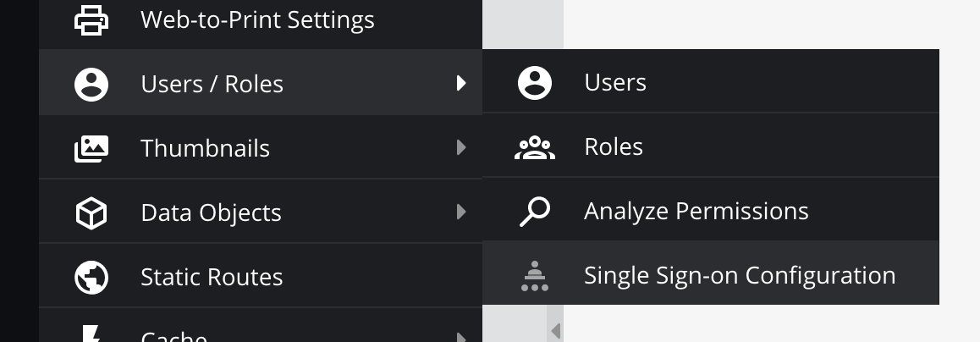Expand the Cache submenu arrow
Image resolution: width=980 pixels, height=342 pixels.
[461, 338]
